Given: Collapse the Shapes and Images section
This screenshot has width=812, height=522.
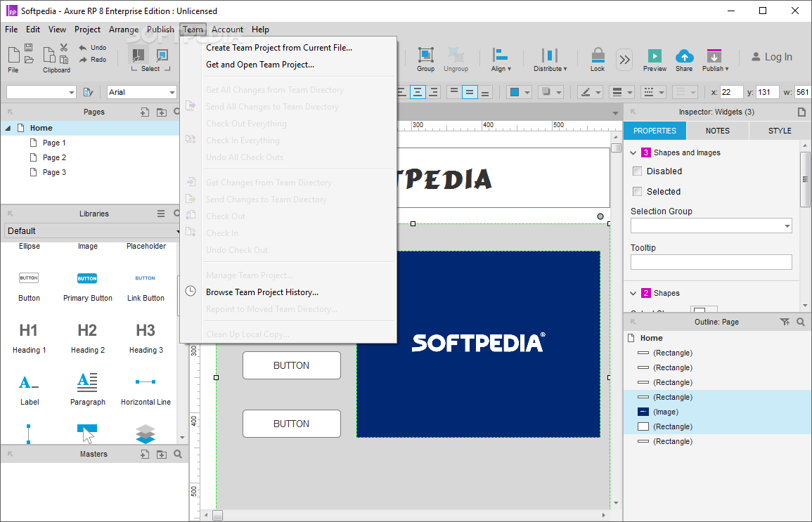Looking at the screenshot, I should (633, 152).
